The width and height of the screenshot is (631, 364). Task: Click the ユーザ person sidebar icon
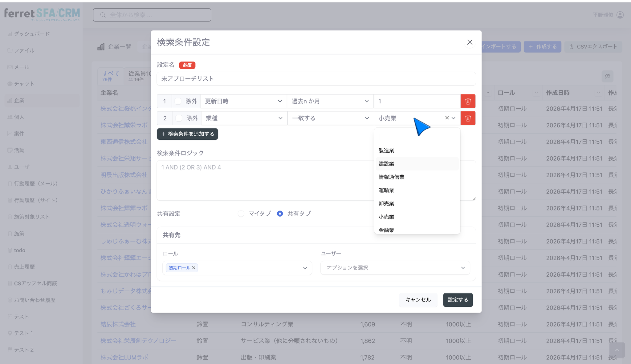(x=10, y=167)
